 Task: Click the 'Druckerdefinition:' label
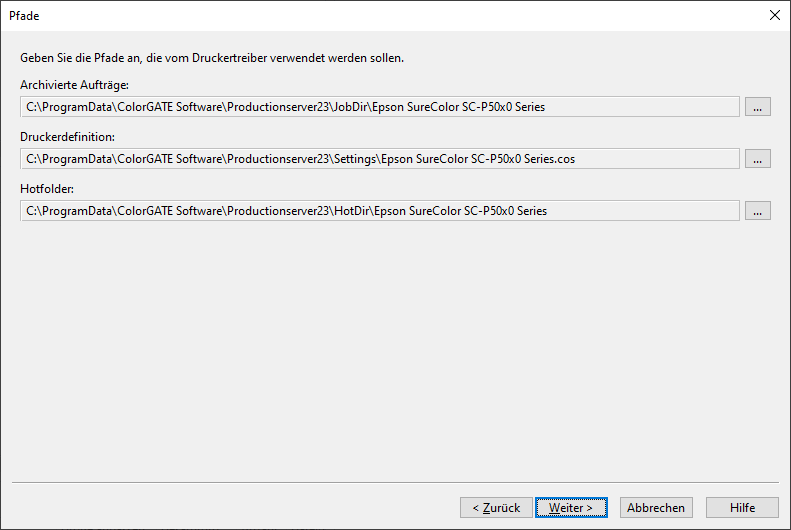click(x=68, y=136)
